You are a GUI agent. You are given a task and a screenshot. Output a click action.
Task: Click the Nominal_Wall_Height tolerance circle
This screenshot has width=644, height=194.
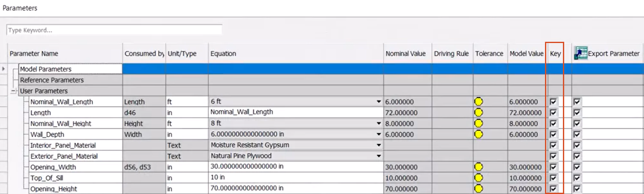tap(479, 124)
